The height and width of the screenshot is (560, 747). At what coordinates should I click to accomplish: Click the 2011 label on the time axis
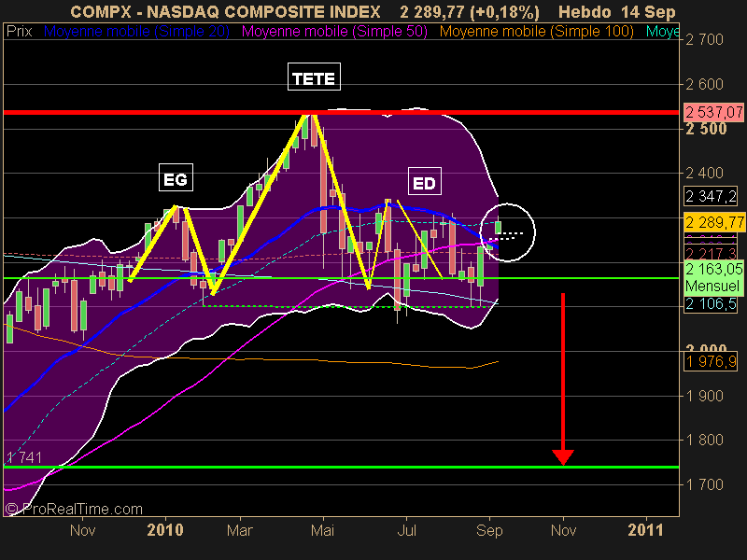(x=645, y=530)
